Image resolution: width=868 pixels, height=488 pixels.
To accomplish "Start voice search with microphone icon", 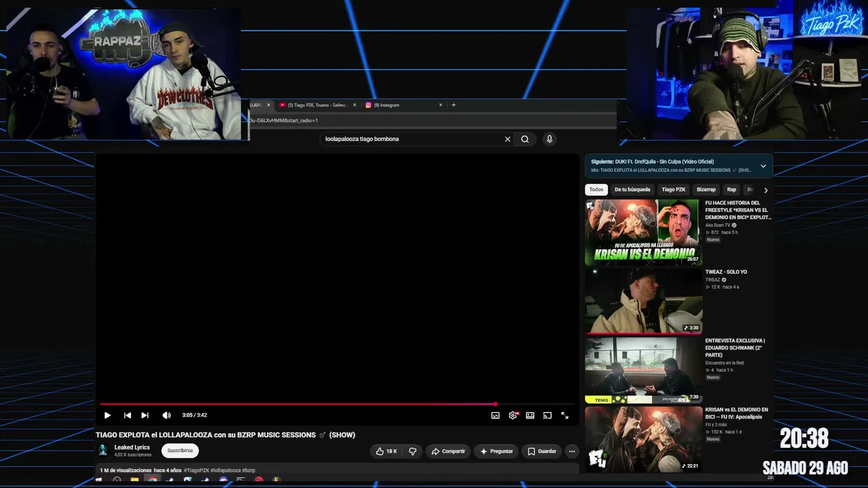I will click(x=549, y=139).
